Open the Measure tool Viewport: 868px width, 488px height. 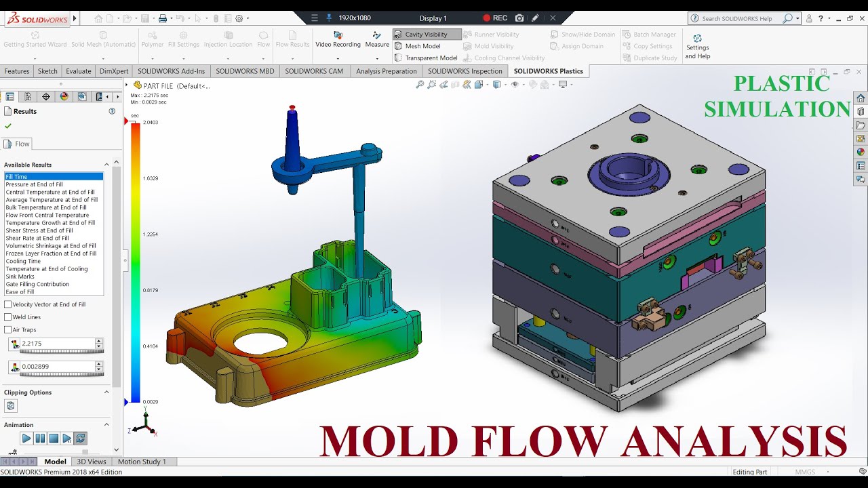(377, 39)
